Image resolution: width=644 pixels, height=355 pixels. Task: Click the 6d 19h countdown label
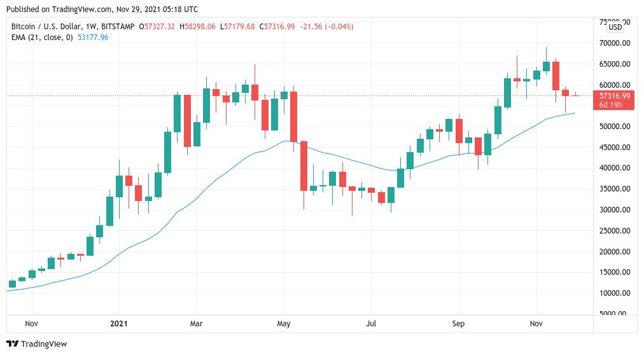point(613,105)
